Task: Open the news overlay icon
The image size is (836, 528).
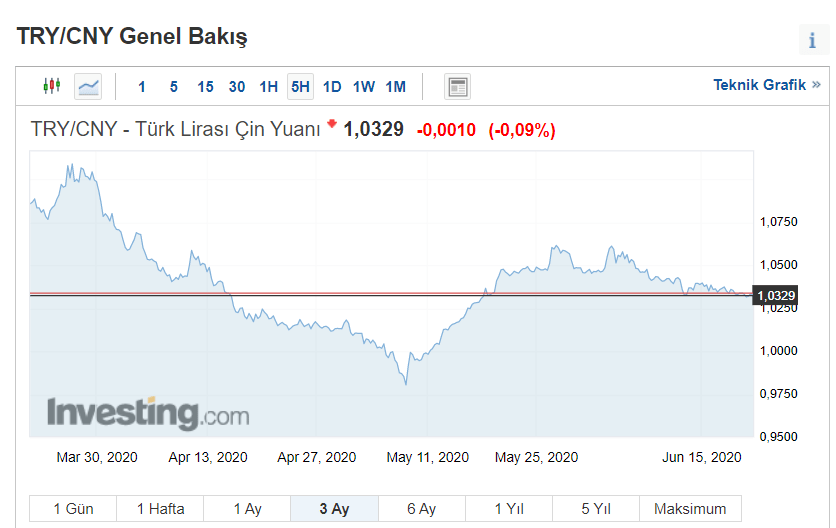Action: point(458,86)
